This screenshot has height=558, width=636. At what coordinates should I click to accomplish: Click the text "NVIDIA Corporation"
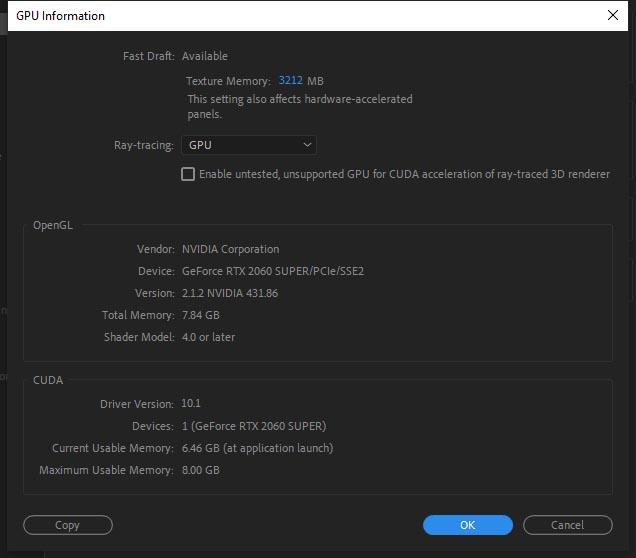[x=230, y=249]
